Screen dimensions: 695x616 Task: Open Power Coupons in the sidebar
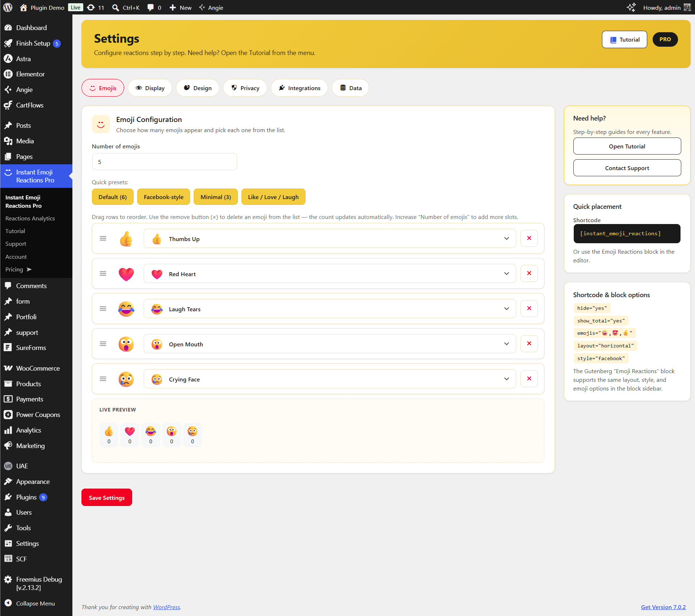(36, 414)
